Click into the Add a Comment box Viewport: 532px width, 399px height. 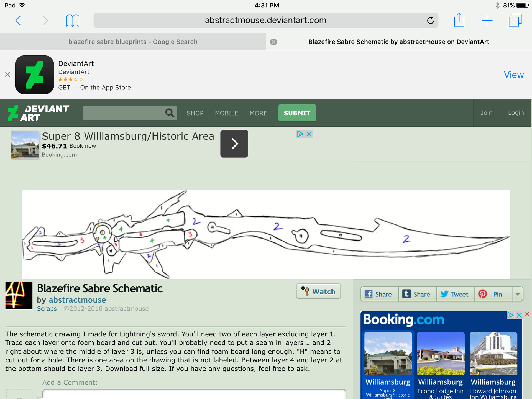coord(194,394)
